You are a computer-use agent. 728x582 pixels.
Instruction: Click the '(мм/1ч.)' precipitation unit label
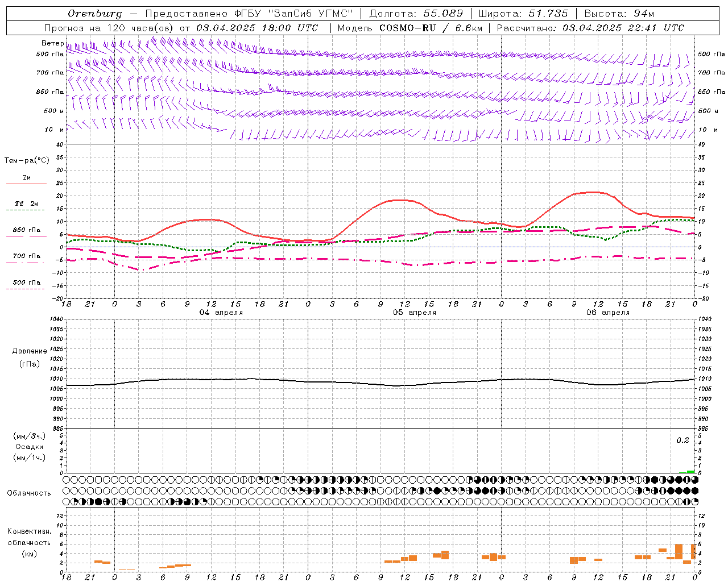(x=30, y=458)
